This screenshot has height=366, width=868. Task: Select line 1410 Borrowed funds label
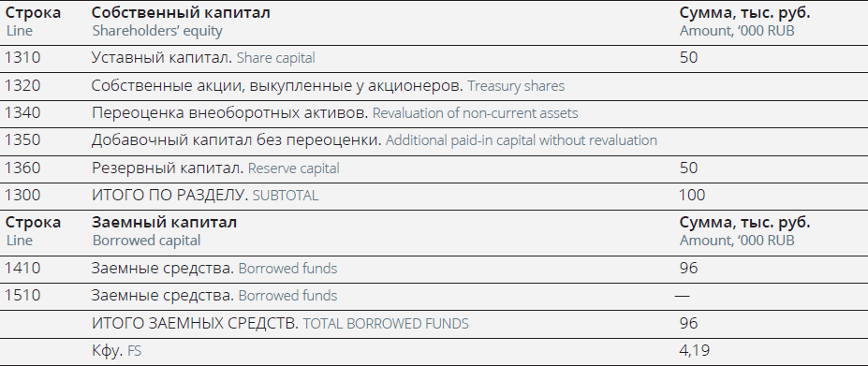click(214, 268)
